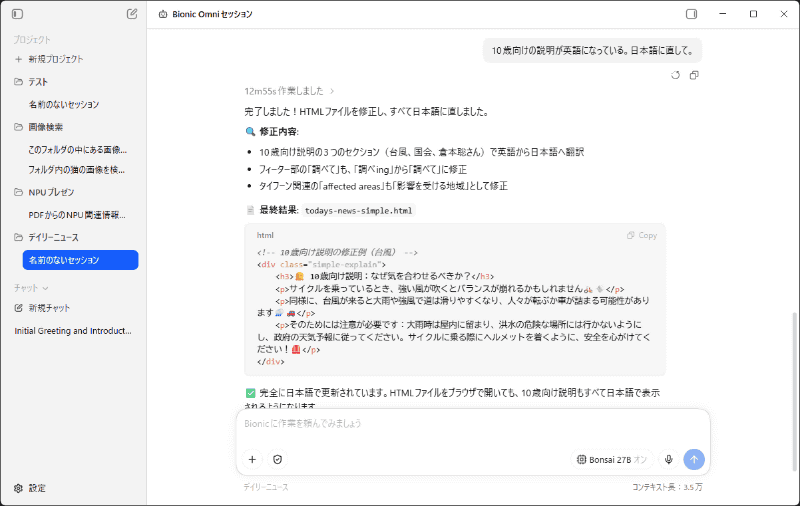This screenshot has height=506, width=800.
Task: Copy the user message with copy icon
Action: [x=694, y=75]
